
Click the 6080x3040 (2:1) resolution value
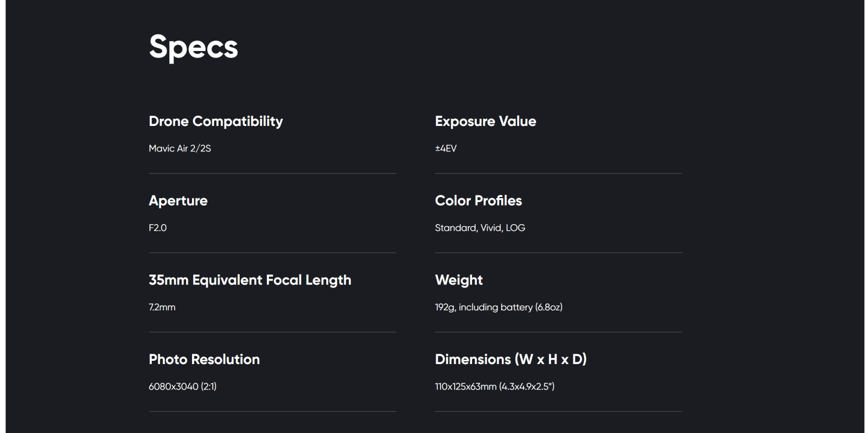point(183,386)
